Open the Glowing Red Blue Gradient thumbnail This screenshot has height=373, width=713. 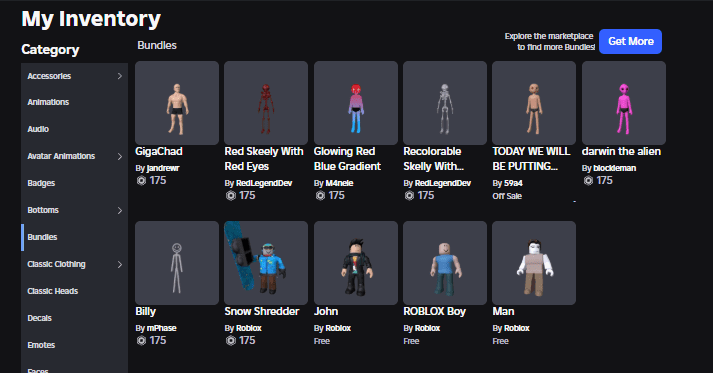click(356, 103)
